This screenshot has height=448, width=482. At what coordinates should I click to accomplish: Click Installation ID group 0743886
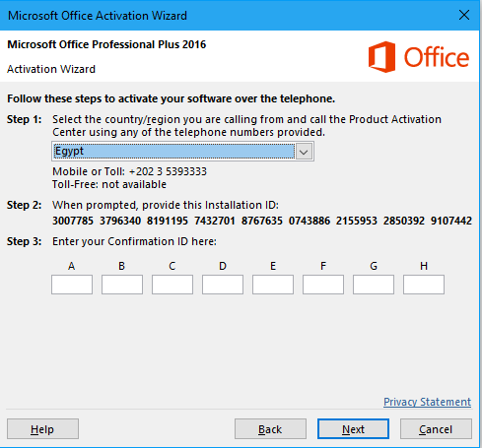point(310,221)
